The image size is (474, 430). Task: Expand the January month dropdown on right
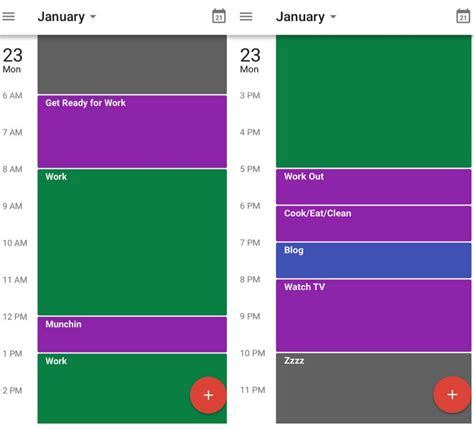tap(306, 17)
